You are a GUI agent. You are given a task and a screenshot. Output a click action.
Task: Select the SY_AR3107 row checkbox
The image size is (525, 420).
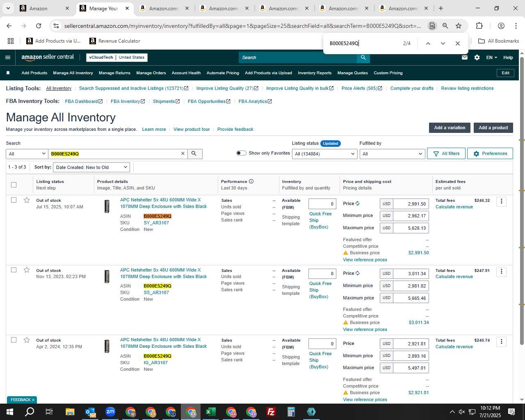14,200
